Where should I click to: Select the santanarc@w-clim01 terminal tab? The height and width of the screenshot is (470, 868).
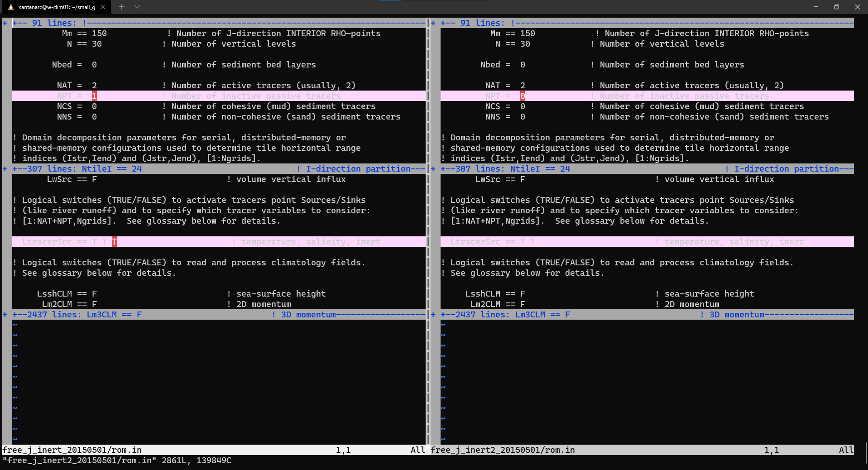57,7
